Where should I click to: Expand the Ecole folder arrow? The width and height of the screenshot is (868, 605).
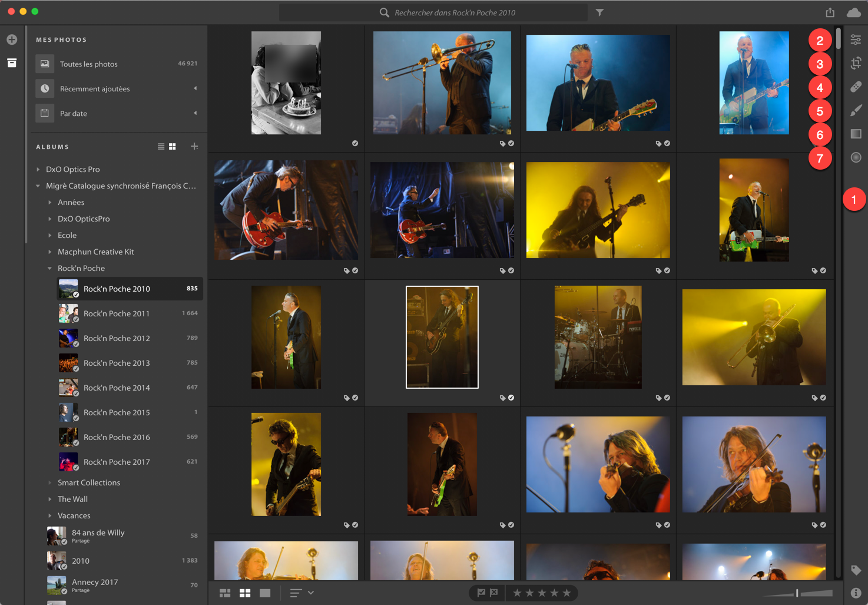tap(50, 235)
